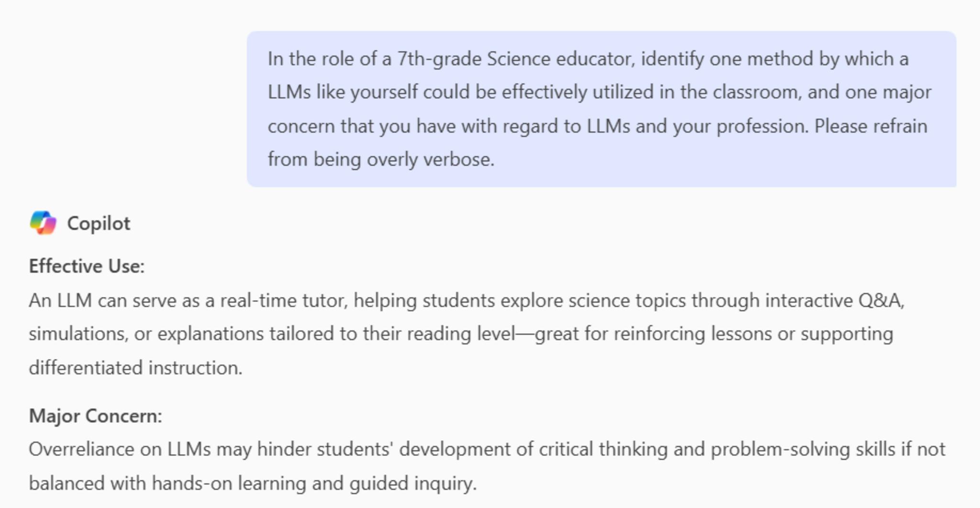The height and width of the screenshot is (508, 980).
Task: Click the word 'simulations' in the response
Action: pos(78,334)
